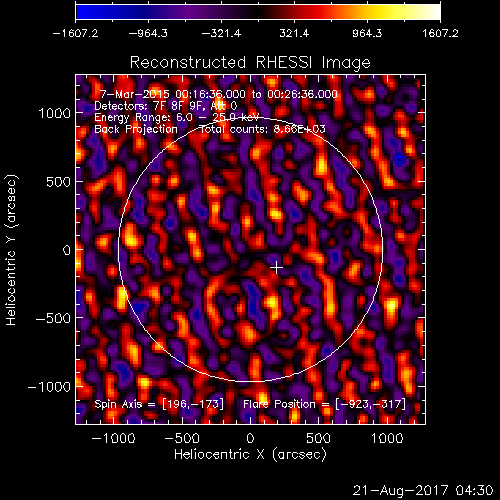Click the 'Heliocentric Y (arcsec)' axis label

(x=11, y=250)
